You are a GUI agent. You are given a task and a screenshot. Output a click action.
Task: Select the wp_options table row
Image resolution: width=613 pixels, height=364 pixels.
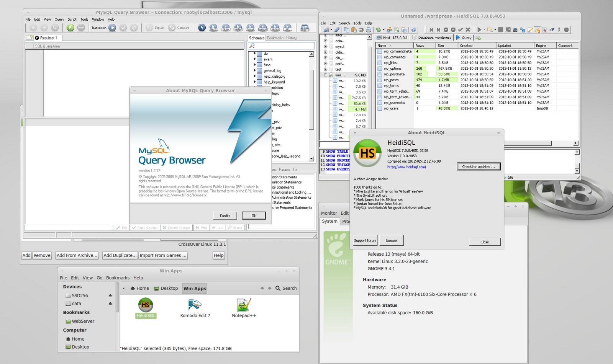click(477, 69)
